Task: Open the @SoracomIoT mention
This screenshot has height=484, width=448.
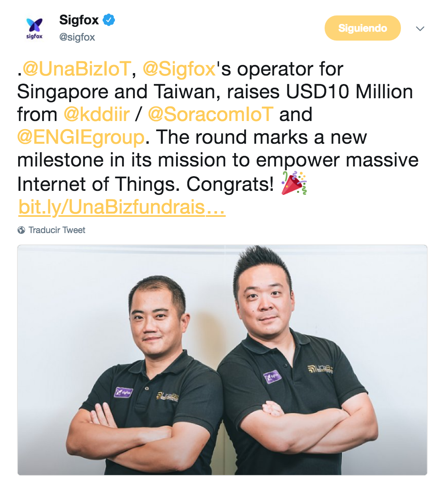Action: click(x=211, y=114)
